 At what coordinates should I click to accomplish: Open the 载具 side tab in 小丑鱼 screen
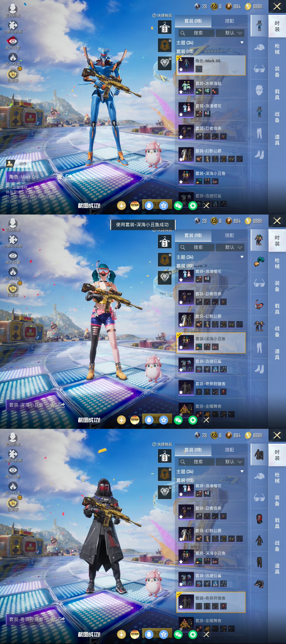point(277,309)
